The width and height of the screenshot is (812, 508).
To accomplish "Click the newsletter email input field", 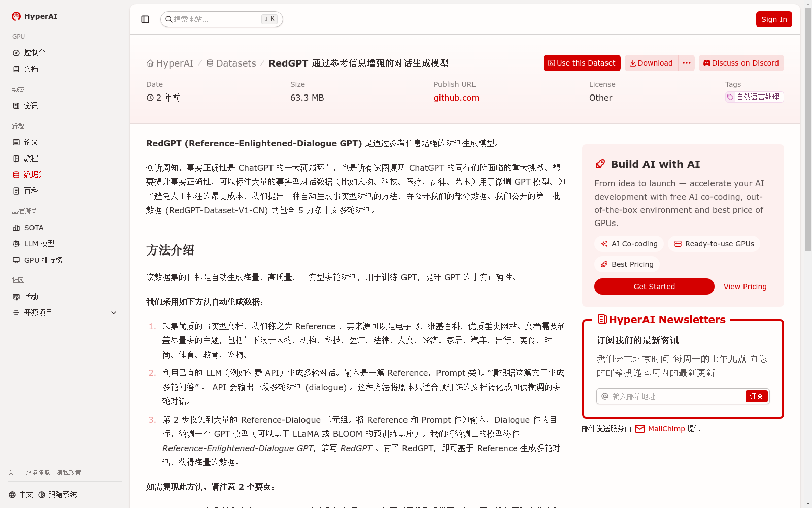I will click(x=670, y=396).
